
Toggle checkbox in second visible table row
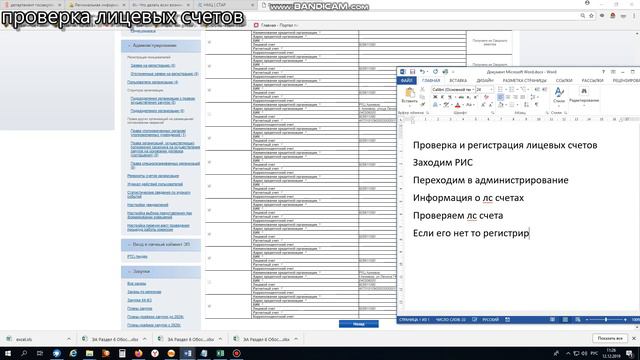(x=209, y=66)
